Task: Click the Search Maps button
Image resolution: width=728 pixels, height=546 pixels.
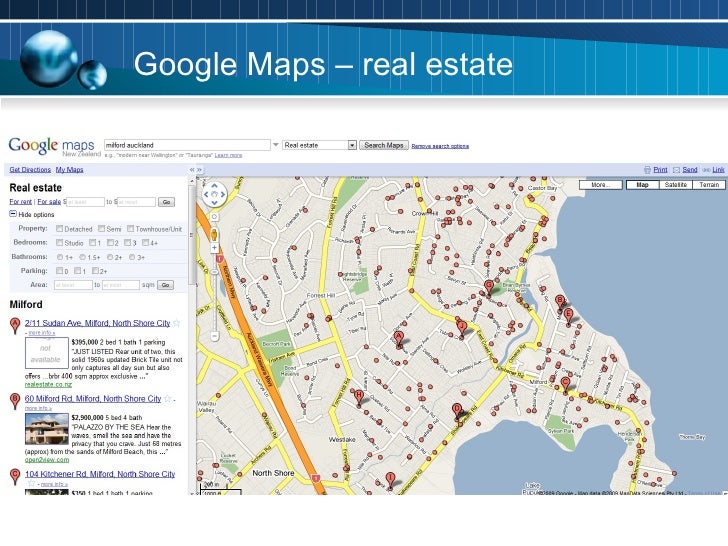Action: [x=384, y=145]
